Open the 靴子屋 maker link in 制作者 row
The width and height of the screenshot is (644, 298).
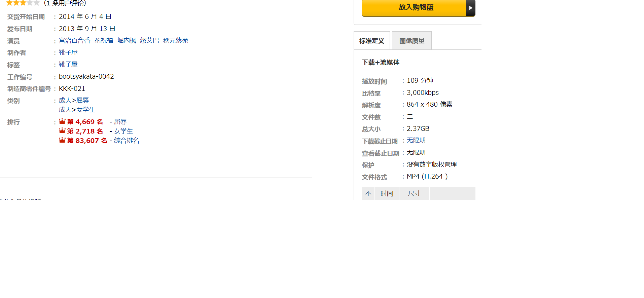click(68, 52)
